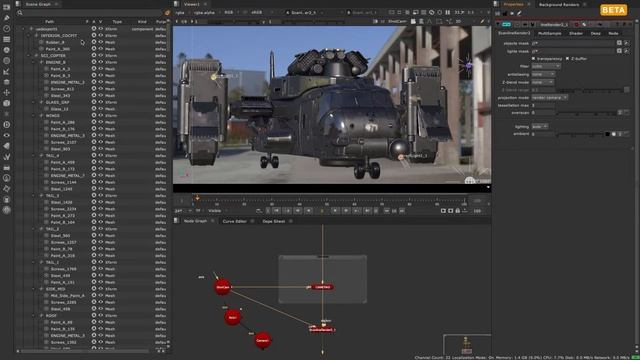
Task: Click the Path column header in Scene Graph
Action: click(x=49, y=22)
